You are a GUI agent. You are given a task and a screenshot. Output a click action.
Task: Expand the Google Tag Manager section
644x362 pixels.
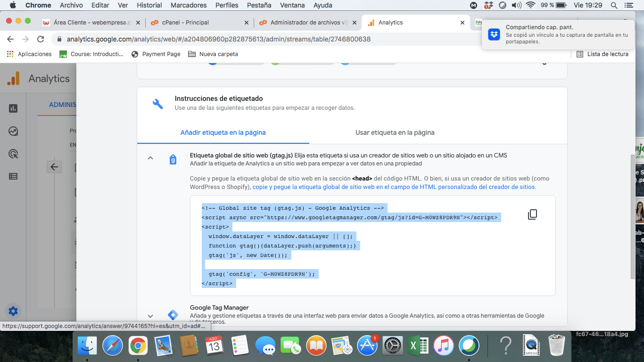tap(150, 316)
